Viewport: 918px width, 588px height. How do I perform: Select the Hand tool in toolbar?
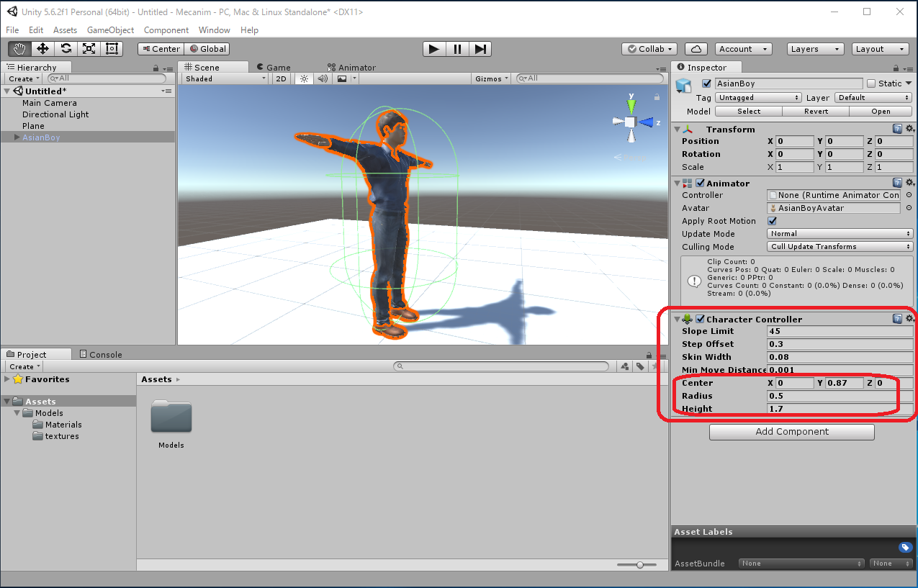click(20, 49)
